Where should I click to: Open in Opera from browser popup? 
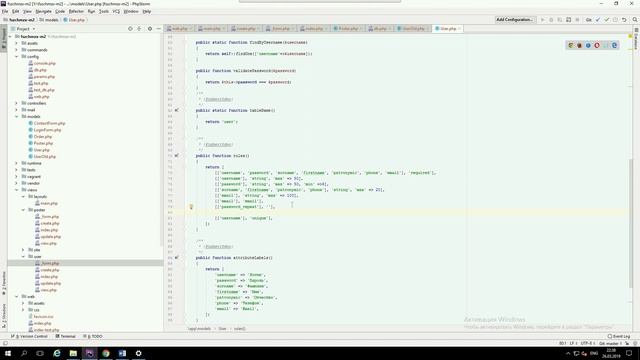597,45
